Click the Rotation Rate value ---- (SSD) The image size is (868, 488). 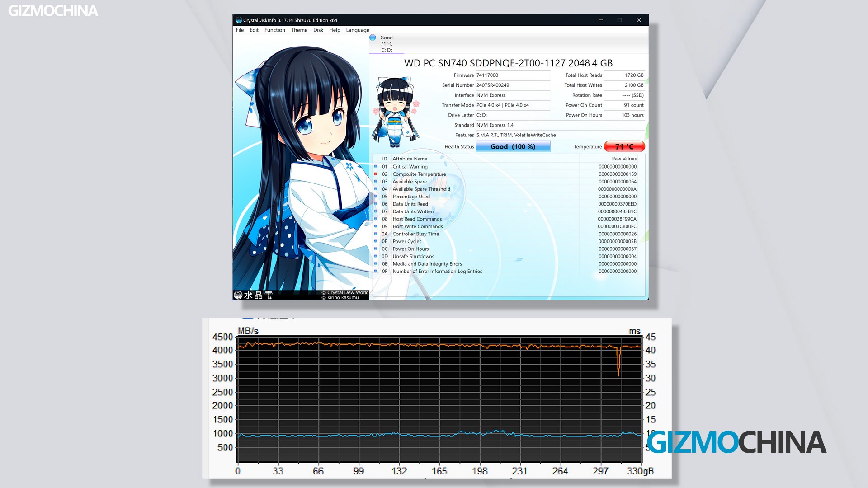point(624,95)
